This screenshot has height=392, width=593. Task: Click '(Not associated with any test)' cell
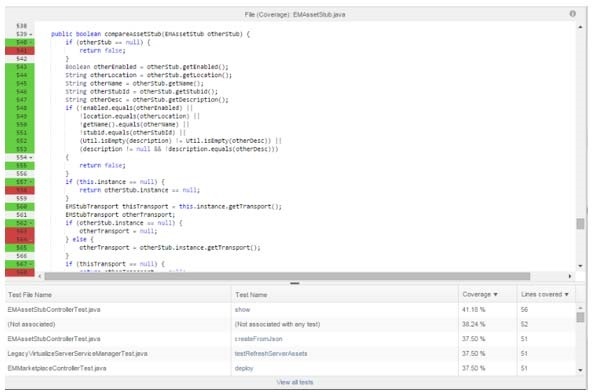[x=278, y=324]
